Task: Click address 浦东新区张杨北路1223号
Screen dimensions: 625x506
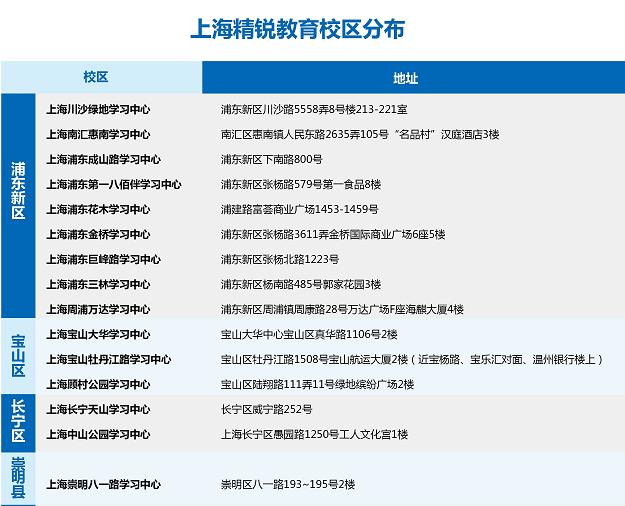Action: (x=280, y=260)
